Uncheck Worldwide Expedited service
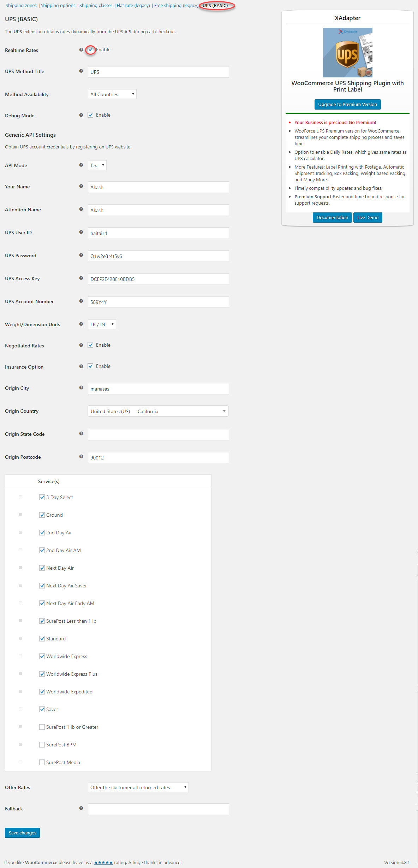Viewport: 418px width, 868px height. coord(42,692)
